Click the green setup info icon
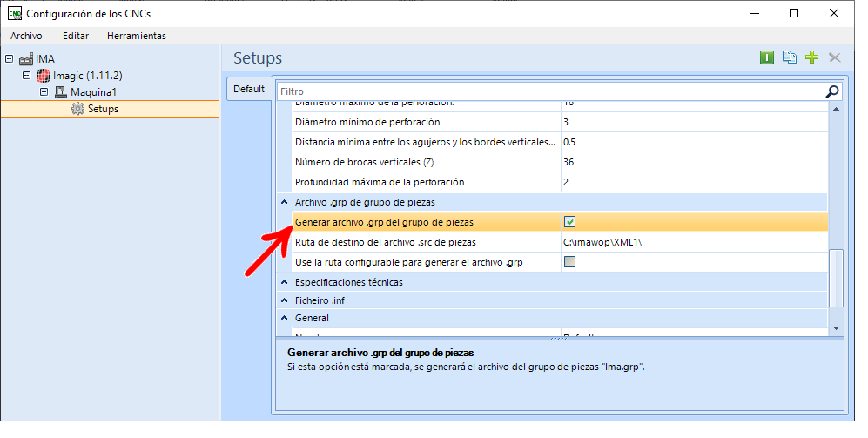The height and width of the screenshot is (438, 868). (x=767, y=57)
